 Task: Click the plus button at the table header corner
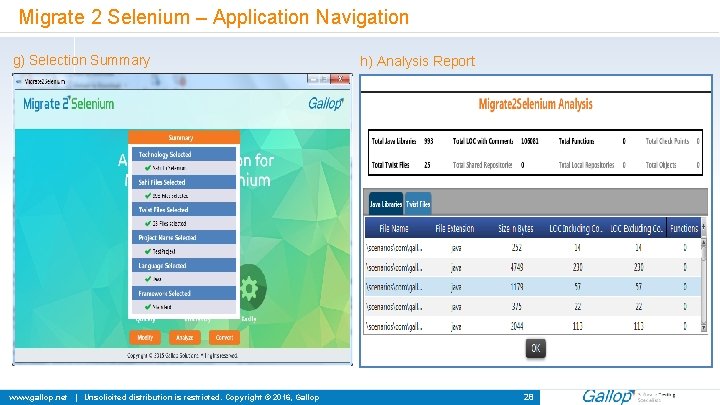pyautogui.click(x=704, y=228)
